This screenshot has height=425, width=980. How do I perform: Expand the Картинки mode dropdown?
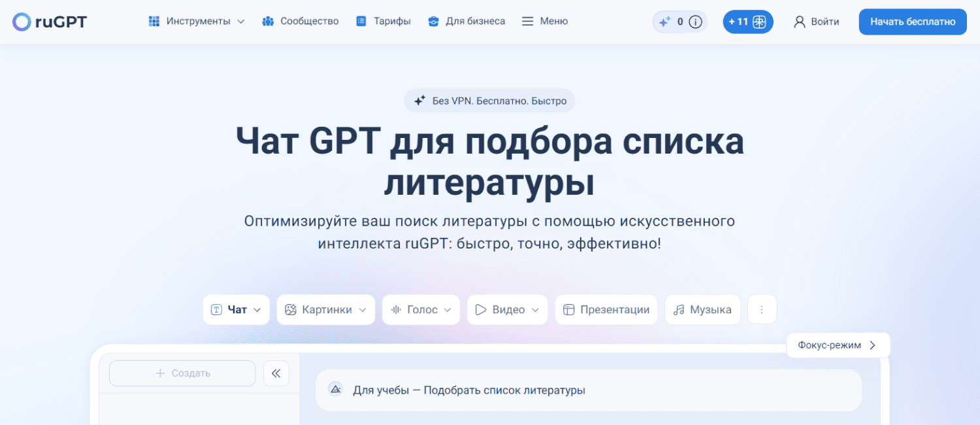[x=326, y=309]
